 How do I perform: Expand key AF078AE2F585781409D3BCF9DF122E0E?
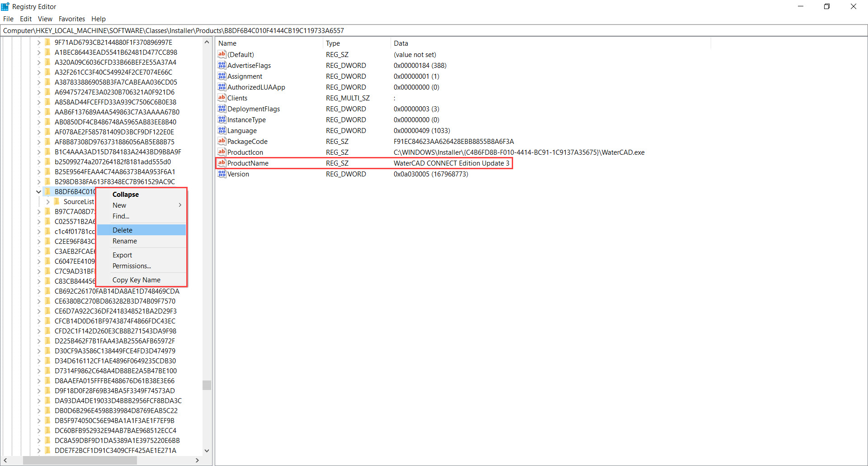39,132
